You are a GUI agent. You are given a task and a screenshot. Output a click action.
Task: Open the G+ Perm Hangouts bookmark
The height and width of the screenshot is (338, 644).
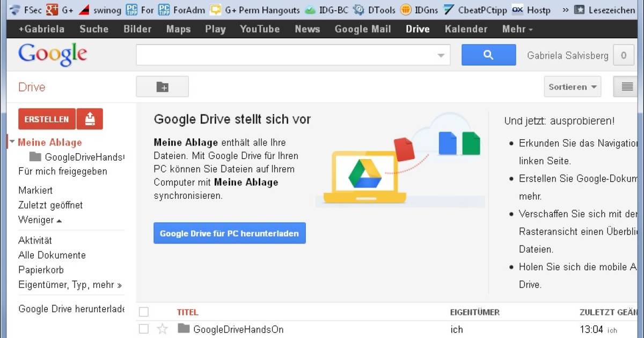pyautogui.click(x=255, y=10)
